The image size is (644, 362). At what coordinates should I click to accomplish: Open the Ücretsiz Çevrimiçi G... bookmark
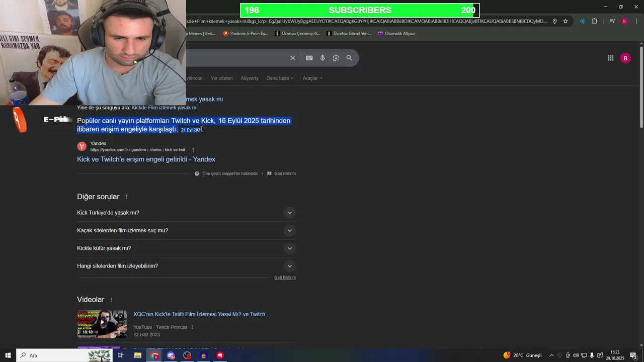(298, 34)
